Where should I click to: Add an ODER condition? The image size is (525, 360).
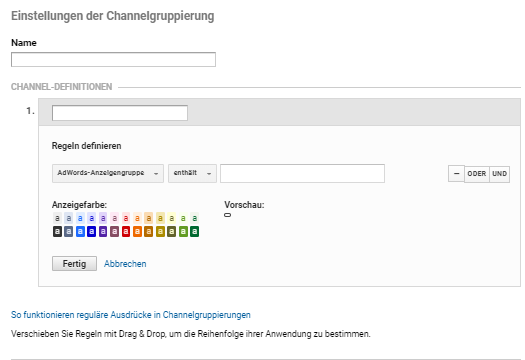pos(477,174)
